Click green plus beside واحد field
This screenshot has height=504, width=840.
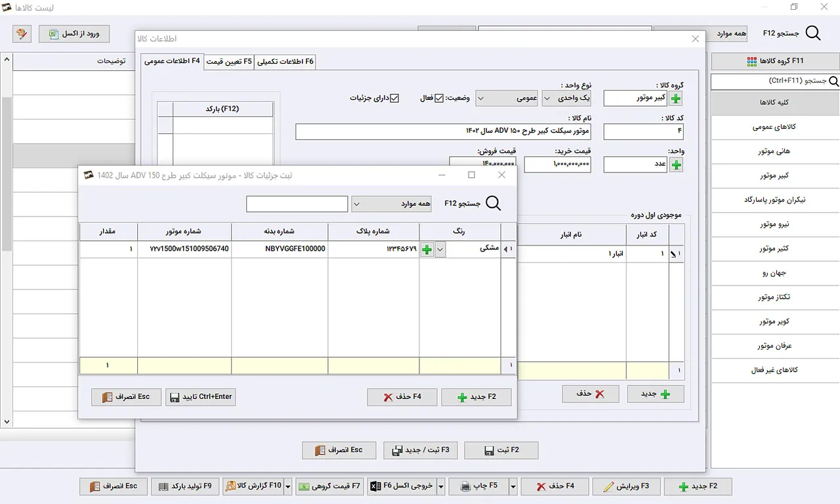click(x=676, y=165)
